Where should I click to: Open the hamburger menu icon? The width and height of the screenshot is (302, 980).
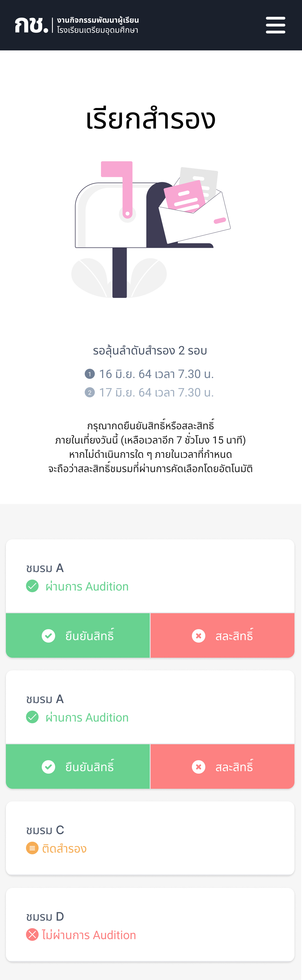click(x=275, y=25)
